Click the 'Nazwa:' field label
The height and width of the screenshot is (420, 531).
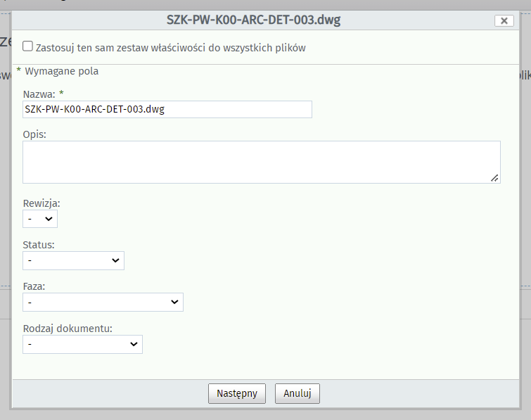(x=39, y=94)
